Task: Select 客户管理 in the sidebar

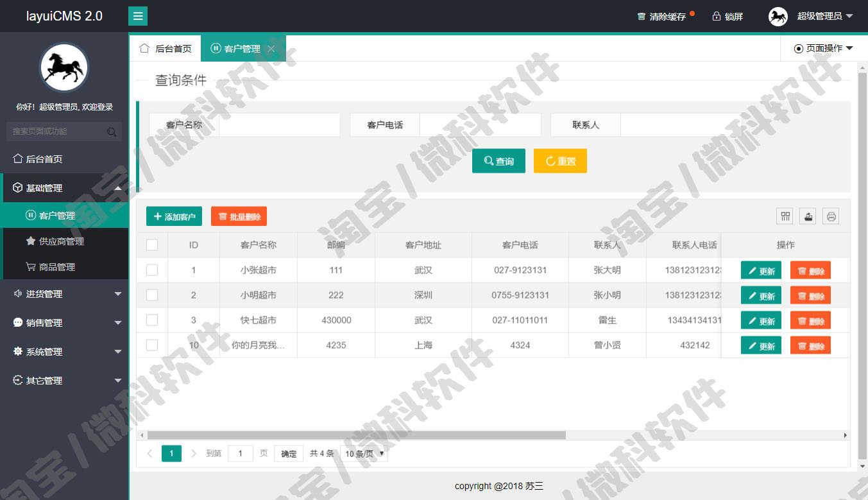Action: (65, 216)
